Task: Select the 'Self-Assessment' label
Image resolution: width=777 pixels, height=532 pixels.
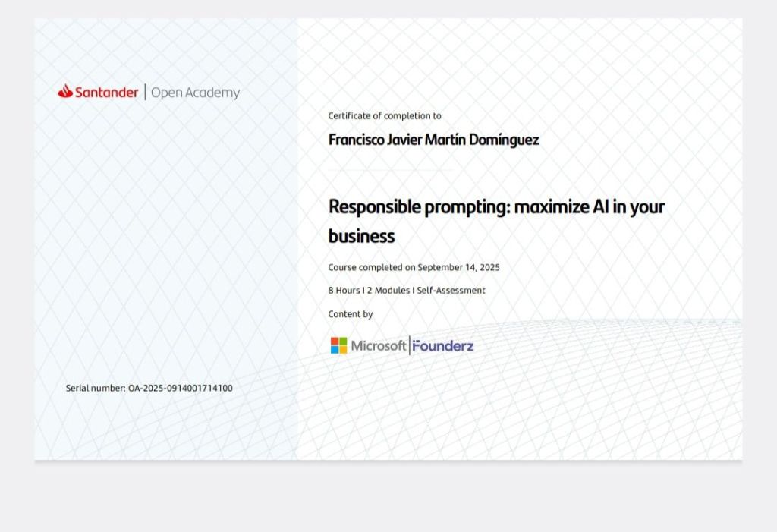Action: pyautogui.click(x=451, y=291)
